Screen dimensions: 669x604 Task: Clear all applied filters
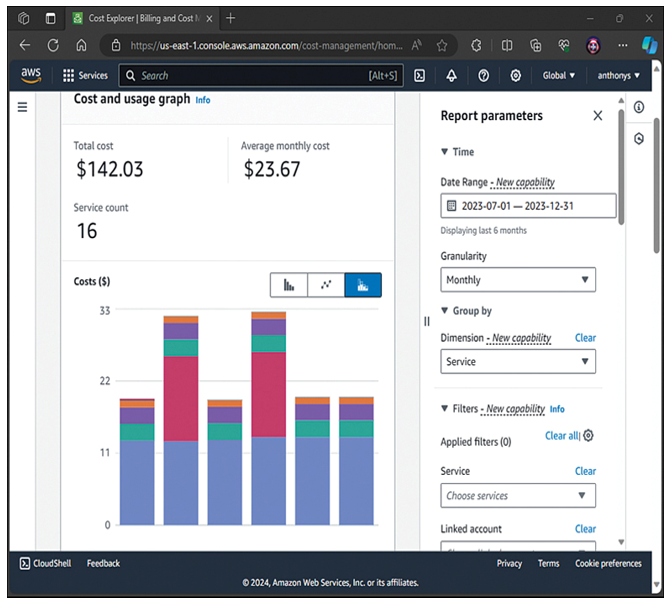click(562, 436)
